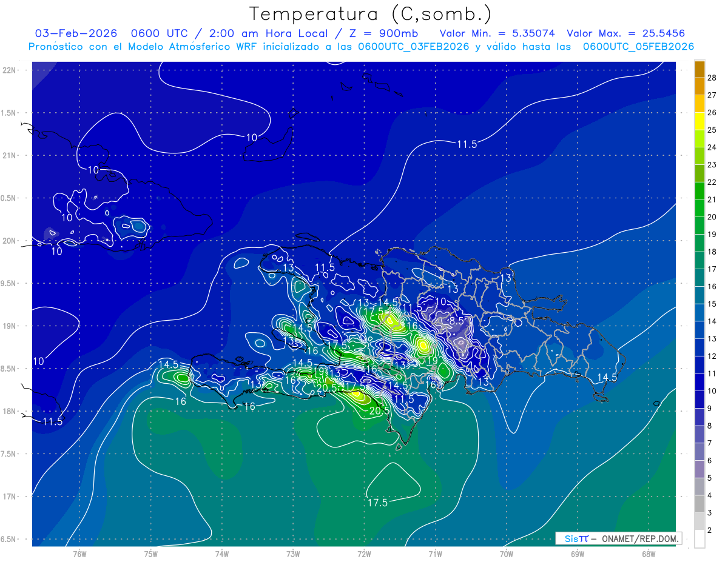
Task: Click the "68W" longitude axis label
Action: click(649, 554)
